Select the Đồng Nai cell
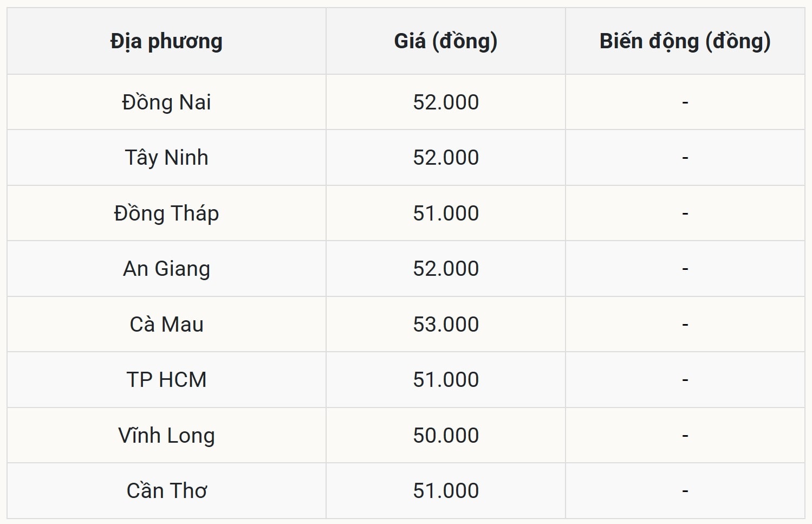Viewport: 812px width, 524px height. pyautogui.click(x=166, y=102)
